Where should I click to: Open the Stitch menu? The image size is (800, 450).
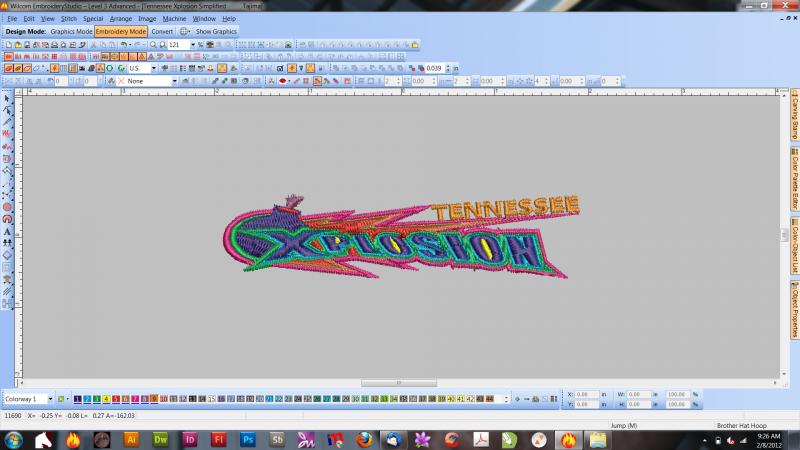pos(68,19)
